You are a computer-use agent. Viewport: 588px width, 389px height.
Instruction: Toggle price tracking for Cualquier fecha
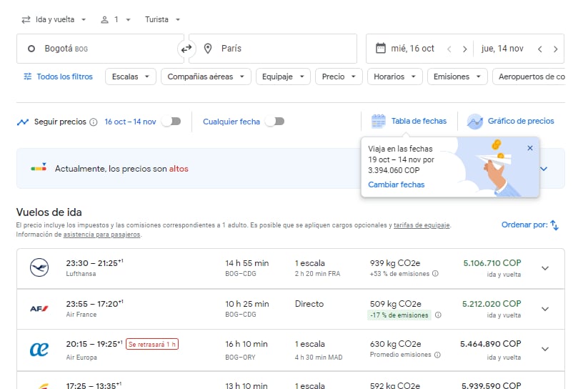tap(275, 122)
